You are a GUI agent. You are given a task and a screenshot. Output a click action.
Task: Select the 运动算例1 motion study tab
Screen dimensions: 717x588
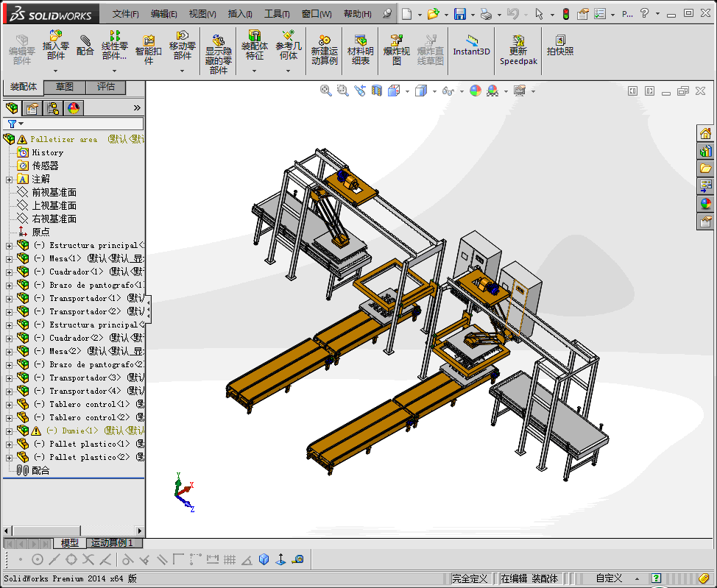pos(112,543)
